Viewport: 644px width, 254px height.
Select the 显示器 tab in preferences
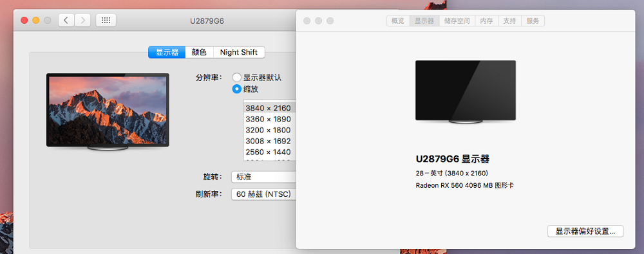(167, 52)
